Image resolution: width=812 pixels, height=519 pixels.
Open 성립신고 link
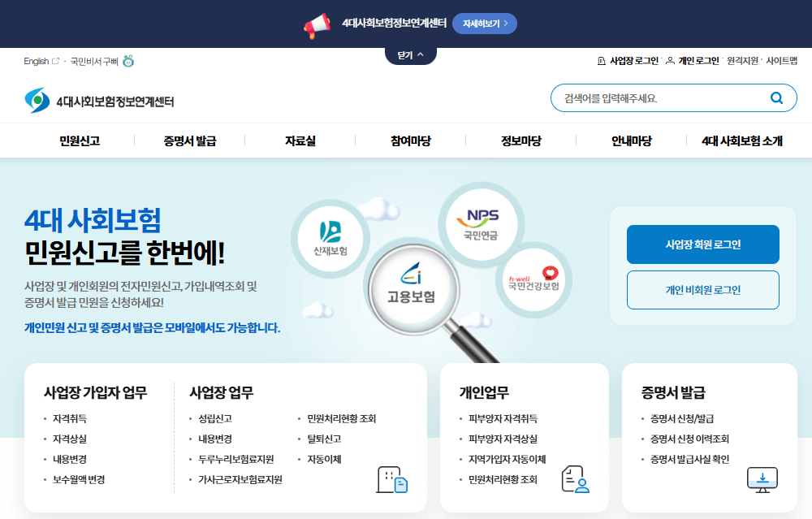[x=215, y=418]
